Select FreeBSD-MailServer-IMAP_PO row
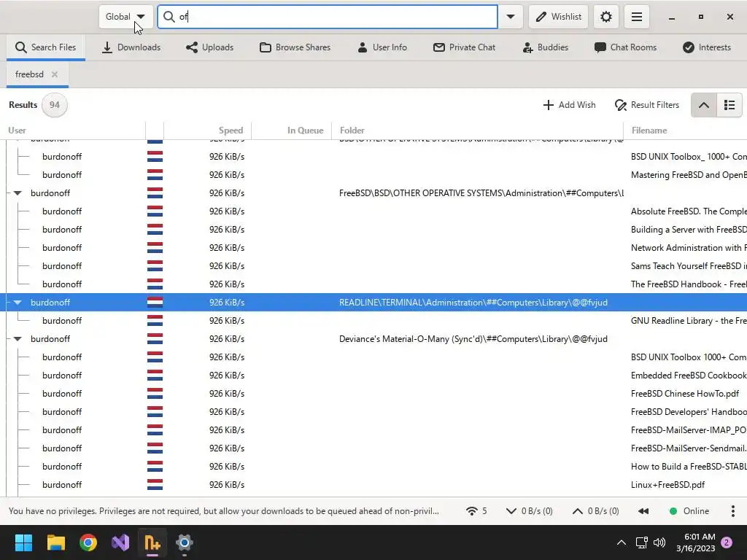The height and width of the screenshot is (560, 747). click(373, 430)
